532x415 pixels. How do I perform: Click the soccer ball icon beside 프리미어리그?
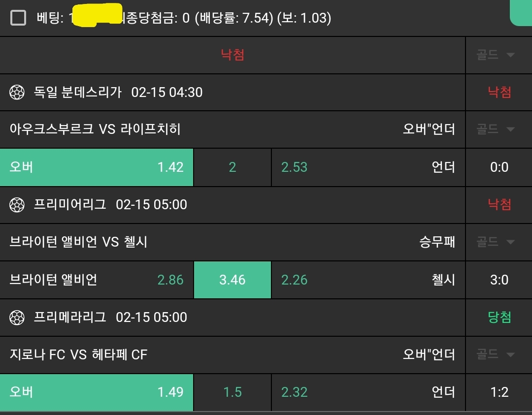click(x=17, y=205)
